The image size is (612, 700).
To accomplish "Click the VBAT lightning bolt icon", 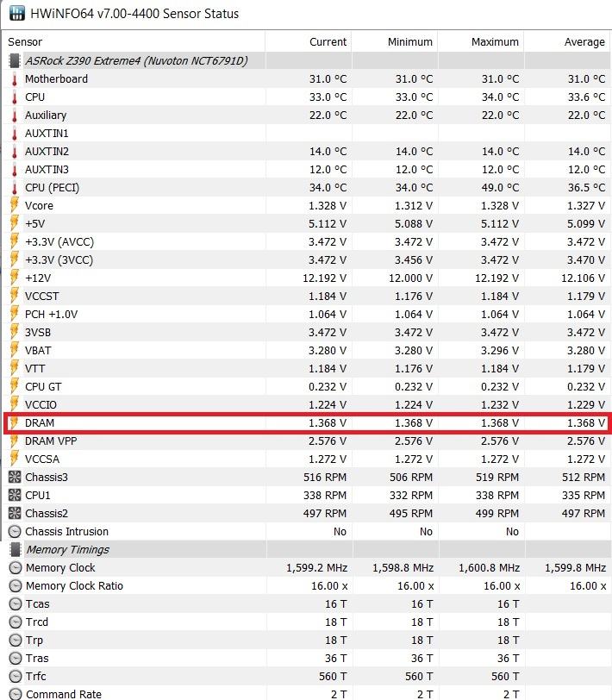I will click(x=15, y=351).
